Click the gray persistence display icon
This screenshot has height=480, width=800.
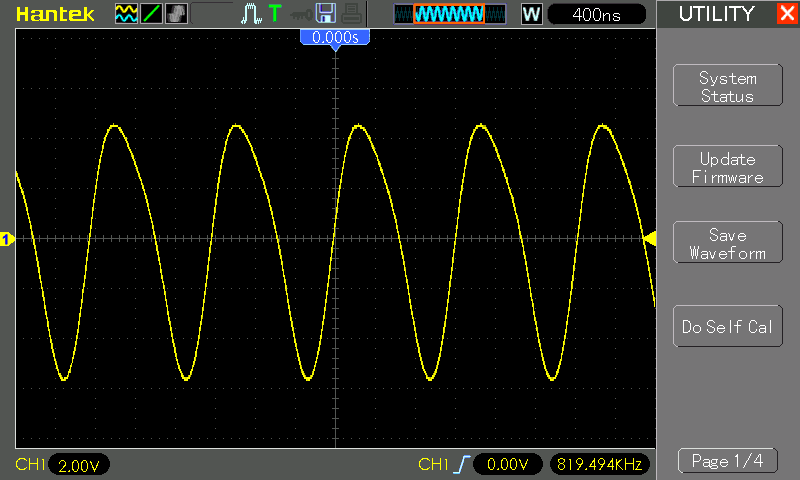(175, 14)
